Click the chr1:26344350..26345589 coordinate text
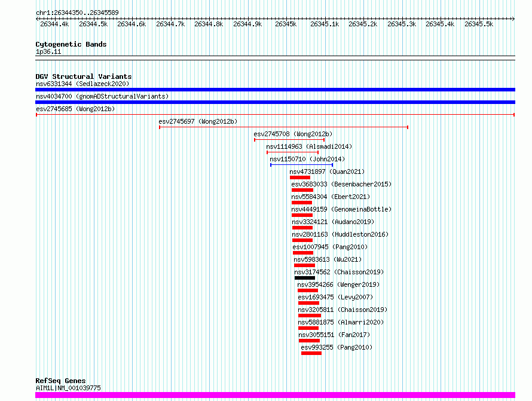 tap(77, 13)
